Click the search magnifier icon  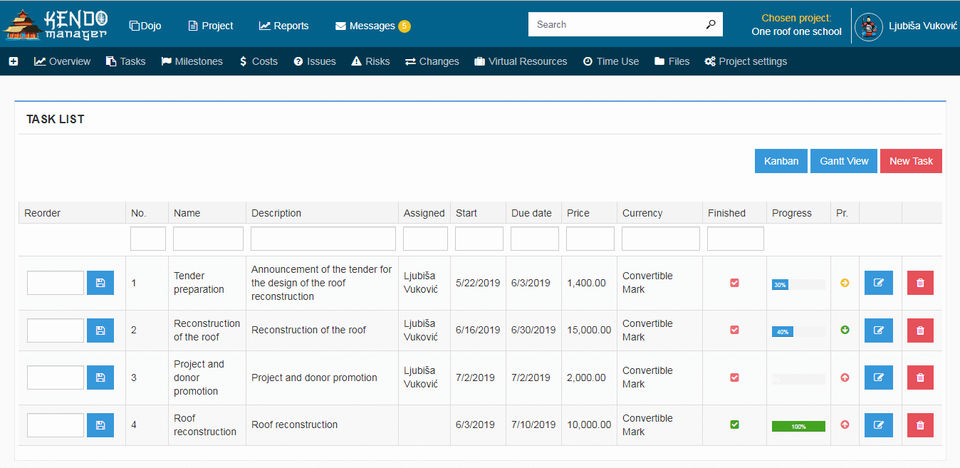[710, 25]
